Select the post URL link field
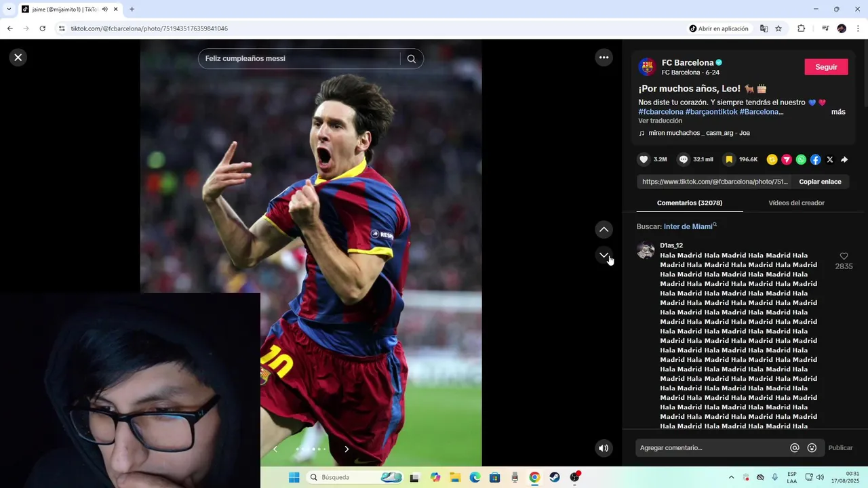The image size is (868, 488). [715, 182]
